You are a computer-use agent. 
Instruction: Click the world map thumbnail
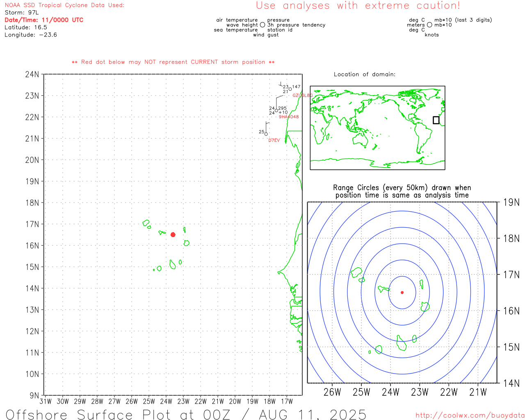pyautogui.click(x=377, y=128)
